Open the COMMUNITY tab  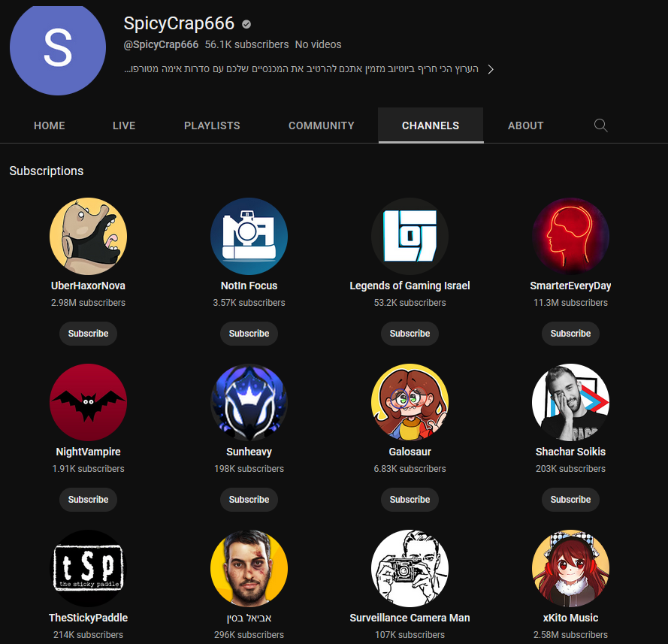[x=321, y=125]
